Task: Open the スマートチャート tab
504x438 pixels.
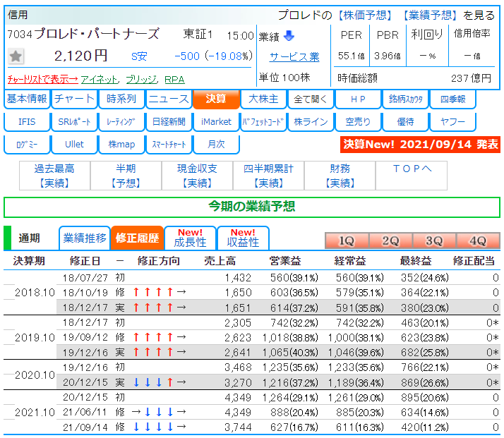Action: [169, 145]
